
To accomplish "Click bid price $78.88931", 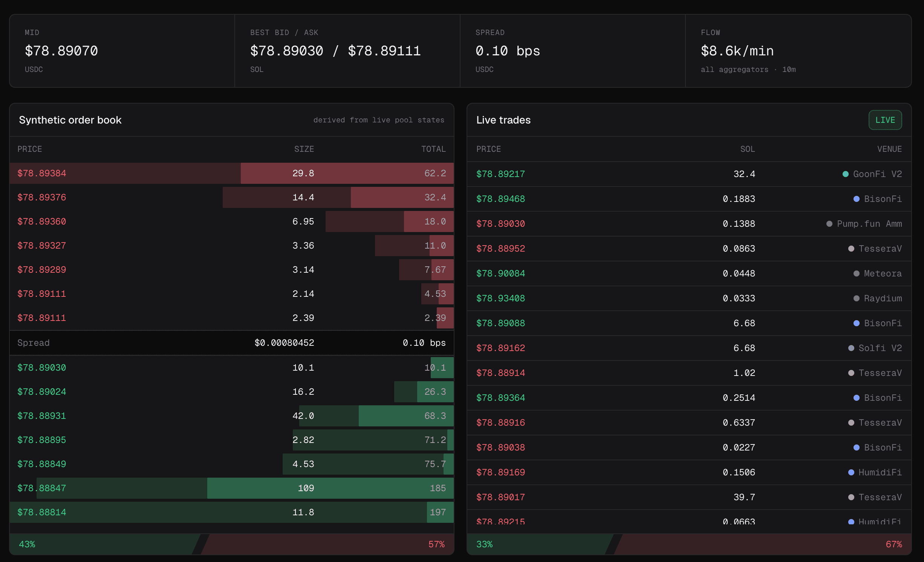I will pos(42,416).
